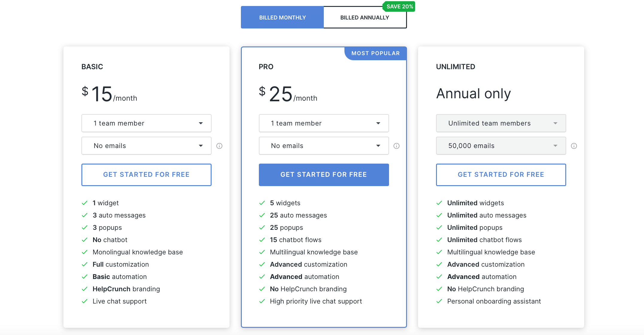Click checkmark beside Full customization
Viewport: 644px width, 335px height.
(85, 264)
